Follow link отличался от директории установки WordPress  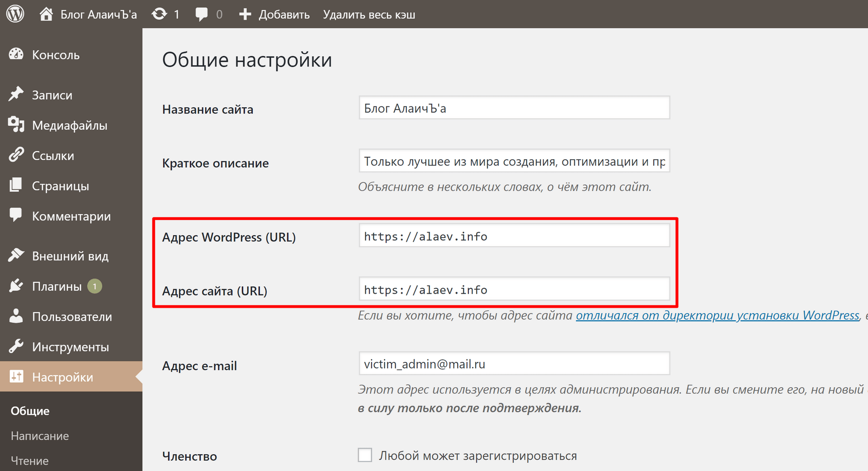click(x=717, y=315)
